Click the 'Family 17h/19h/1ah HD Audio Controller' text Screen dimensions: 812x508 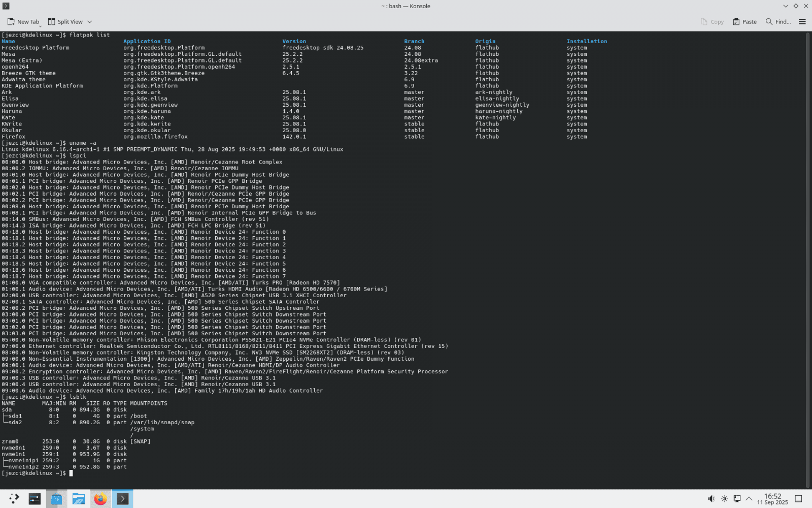click(x=259, y=391)
